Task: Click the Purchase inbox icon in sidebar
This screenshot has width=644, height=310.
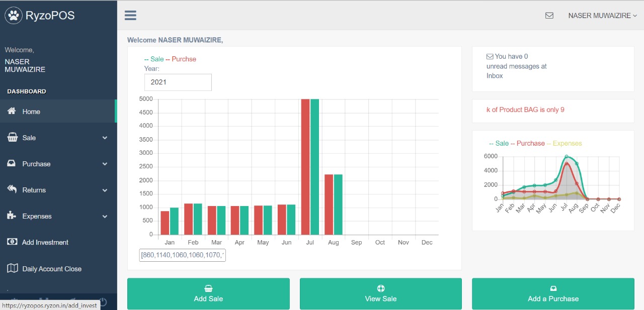Action: coord(12,164)
